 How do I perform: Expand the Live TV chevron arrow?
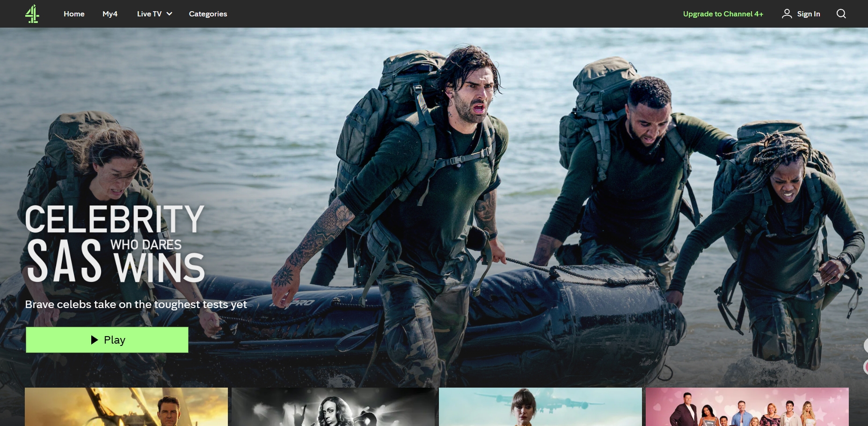169,14
